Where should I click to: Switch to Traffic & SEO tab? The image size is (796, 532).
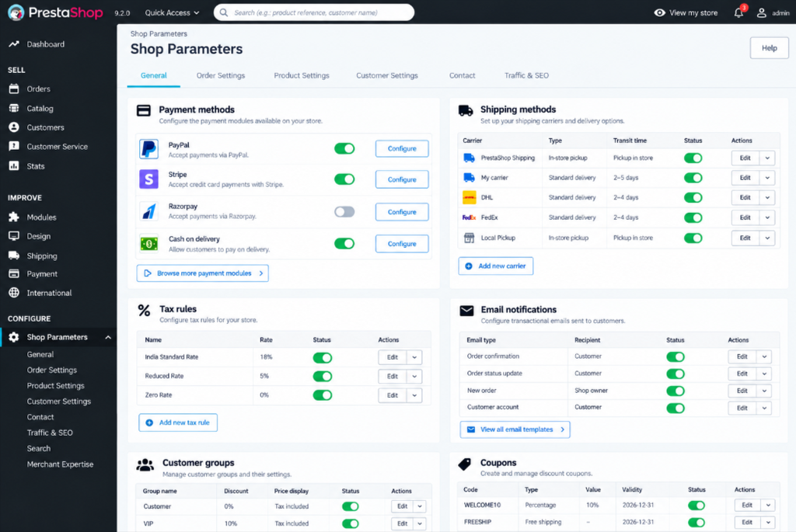click(x=526, y=75)
